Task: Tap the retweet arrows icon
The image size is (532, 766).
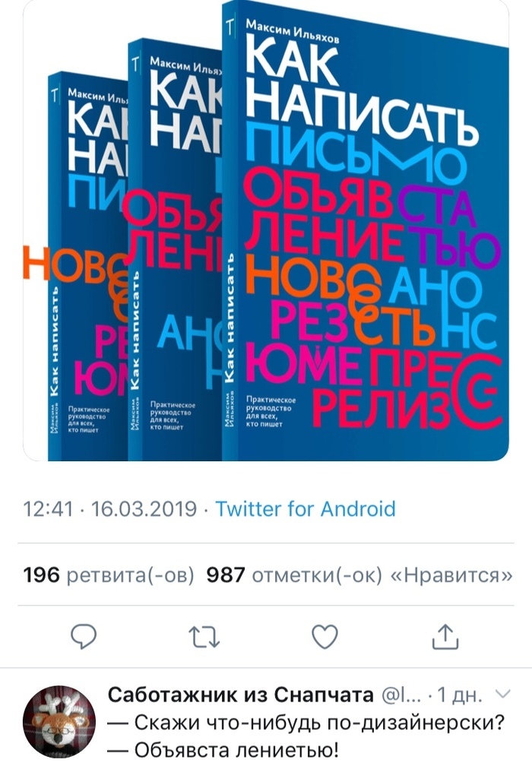Action: coord(204,637)
